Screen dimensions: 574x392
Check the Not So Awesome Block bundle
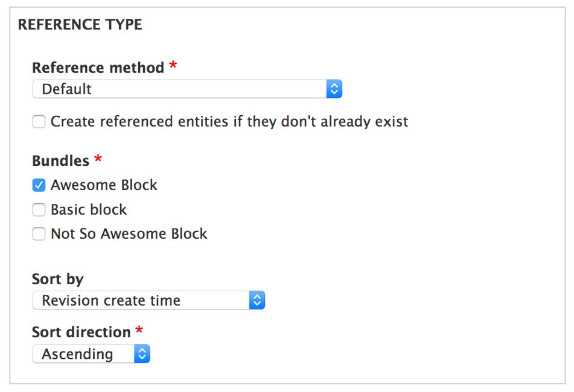pos(39,233)
